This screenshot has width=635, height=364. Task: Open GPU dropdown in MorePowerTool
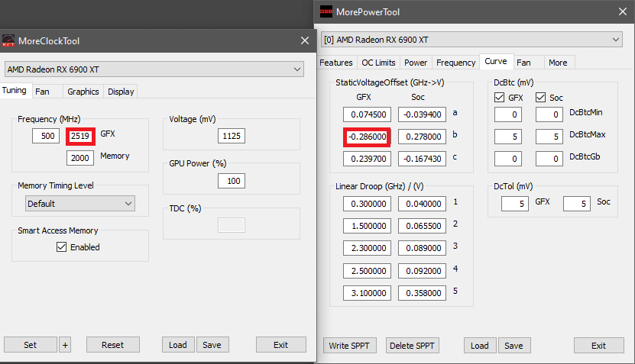[x=471, y=40]
